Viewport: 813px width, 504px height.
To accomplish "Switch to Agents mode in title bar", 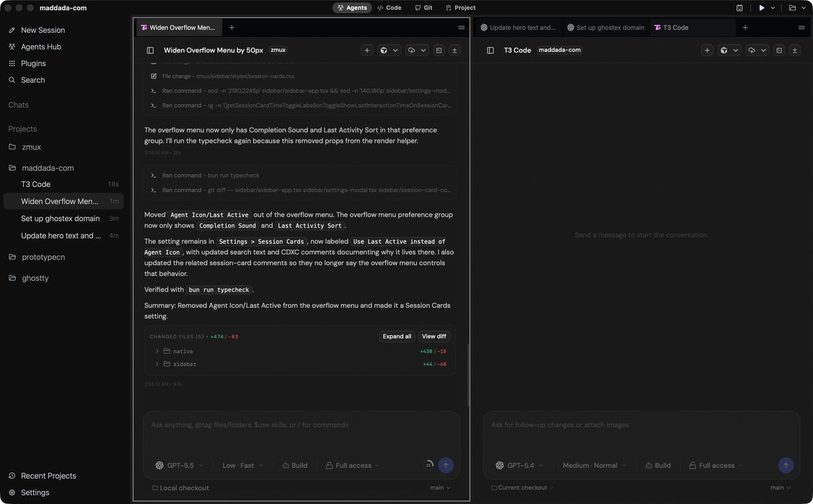I will click(352, 7).
